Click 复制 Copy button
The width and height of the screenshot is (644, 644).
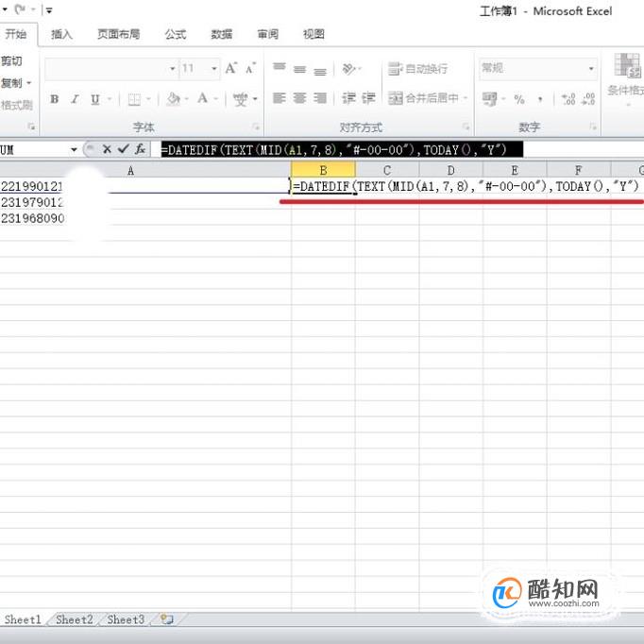11,83
